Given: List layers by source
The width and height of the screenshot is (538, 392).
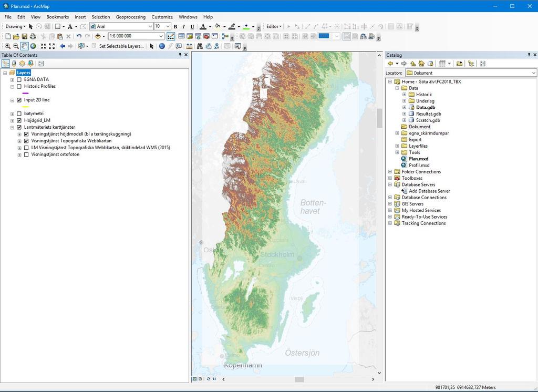Looking at the screenshot, I should 14,64.
